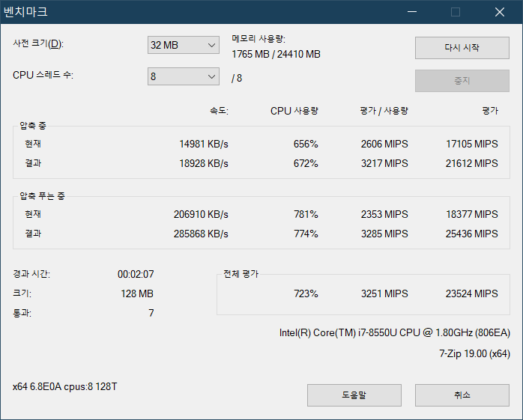Click the 17105 MIPS compression rating
This screenshot has height=420, width=523.
(471, 144)
